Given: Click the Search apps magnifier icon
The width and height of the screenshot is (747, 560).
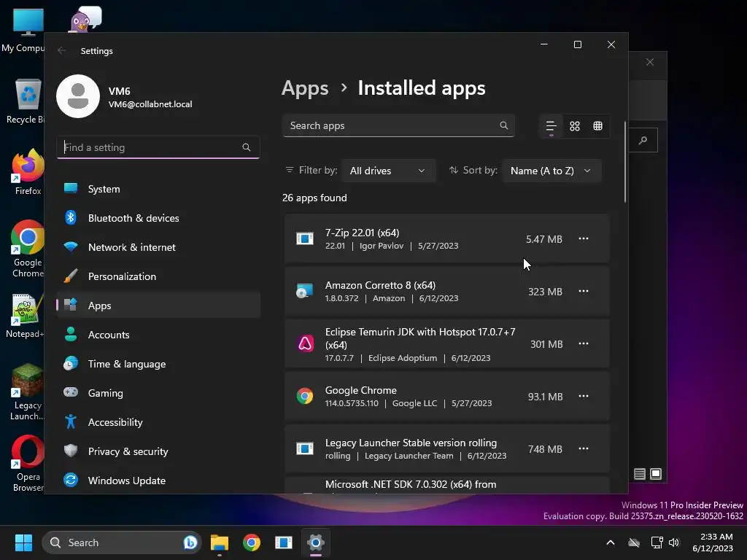Looking at the screenshot, I should (503, 125).
